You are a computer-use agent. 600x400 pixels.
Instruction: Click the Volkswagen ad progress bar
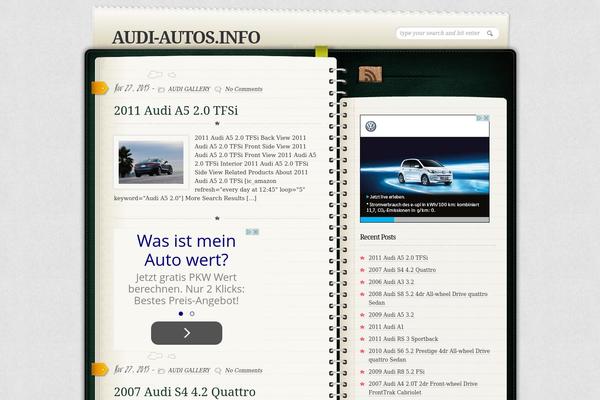coord(425,220)
